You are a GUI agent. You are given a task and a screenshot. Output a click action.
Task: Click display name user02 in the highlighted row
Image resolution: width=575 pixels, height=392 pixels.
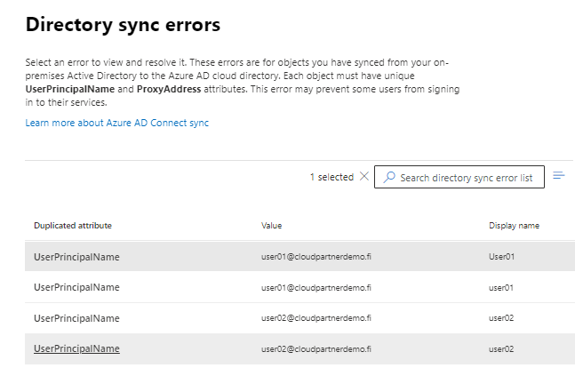click(502, 348)
